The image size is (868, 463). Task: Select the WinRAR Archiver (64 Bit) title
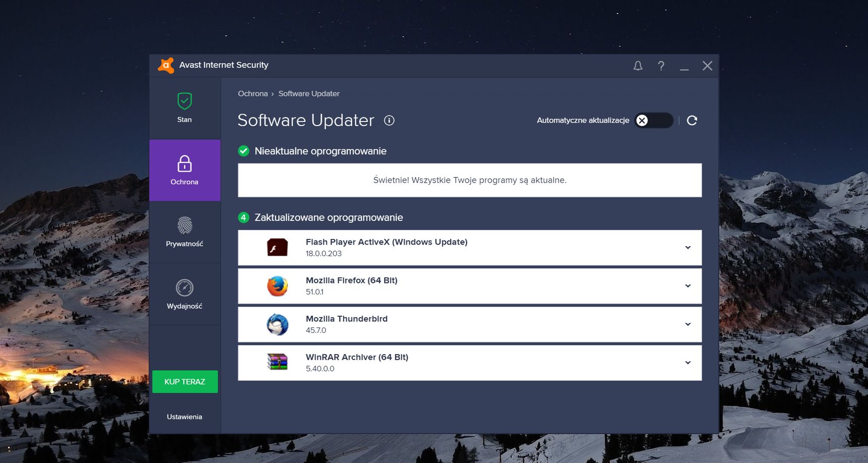click(357, 357)
